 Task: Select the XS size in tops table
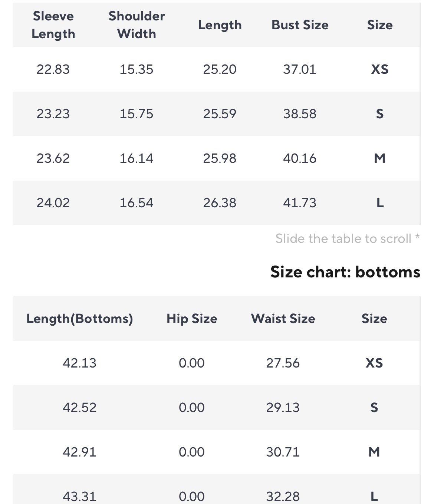[x=380, y=69]
